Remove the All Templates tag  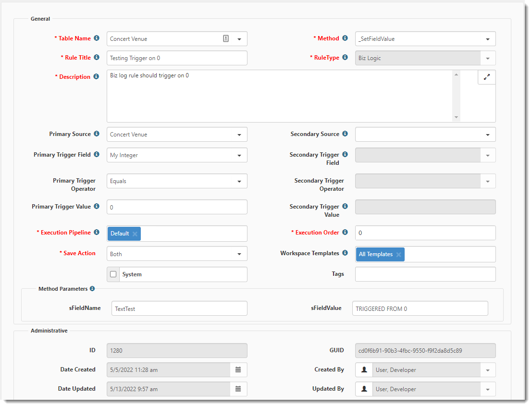point(398,255)
